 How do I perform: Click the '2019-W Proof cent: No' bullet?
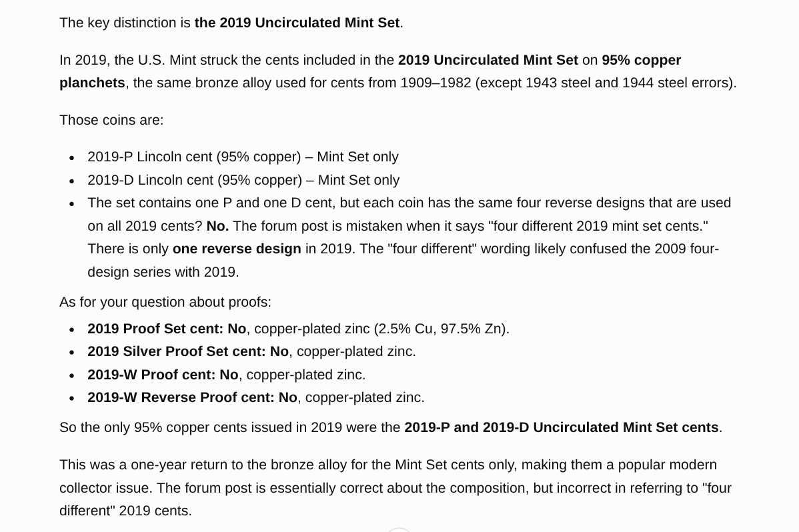[x=227, y=375]
